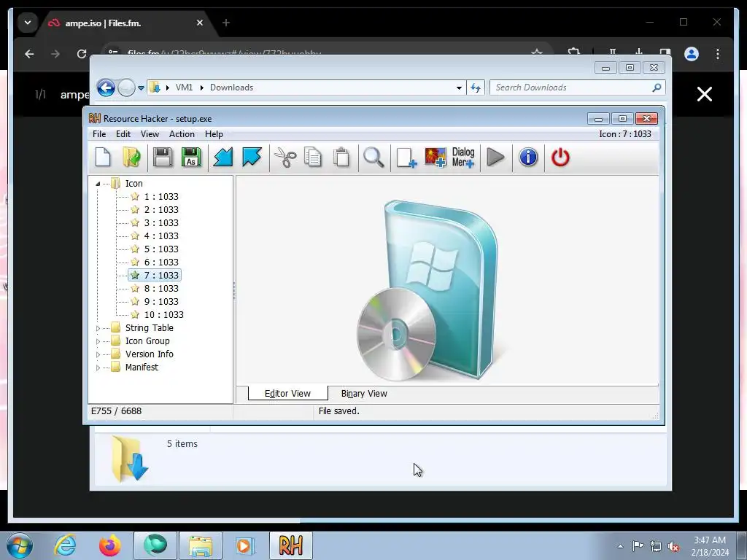Select icon resource 10 : 1033
This screenshot has width=747, height=560.
coord(163,315)
